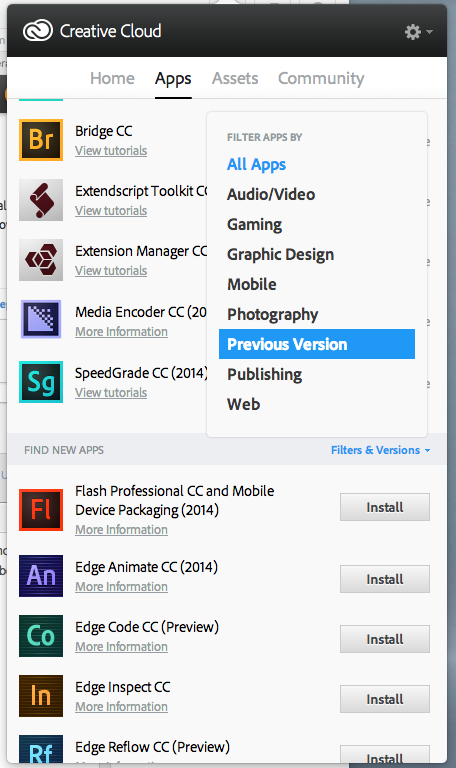
Task: Click the Edge Animate An icon
Action: (41, 576)
